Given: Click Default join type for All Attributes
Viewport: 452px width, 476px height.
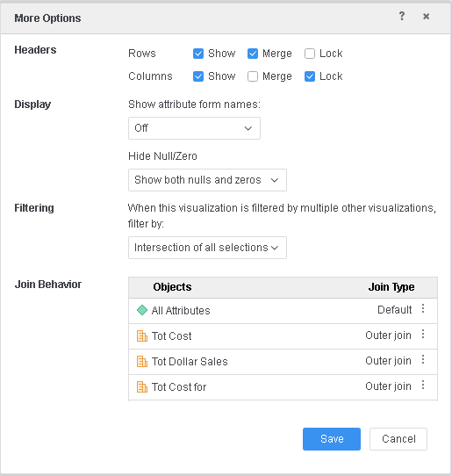Looking at the screenshot, I should click(394, 310).
